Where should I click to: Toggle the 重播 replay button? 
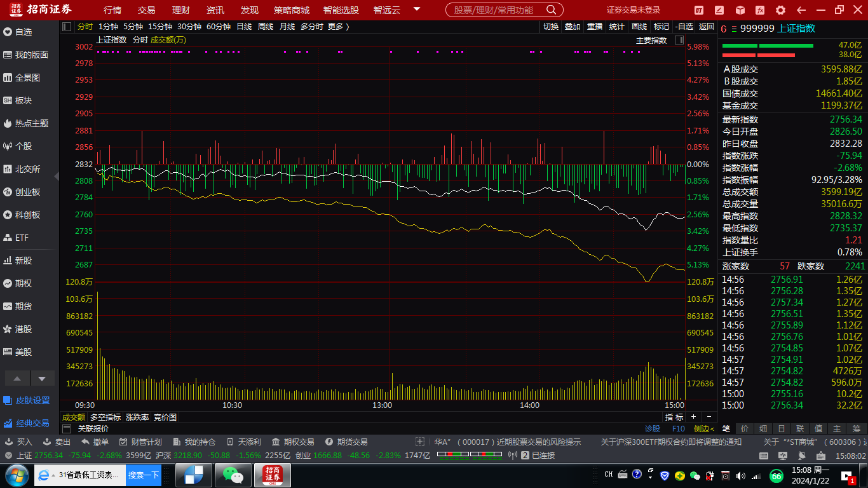(595, 26)
